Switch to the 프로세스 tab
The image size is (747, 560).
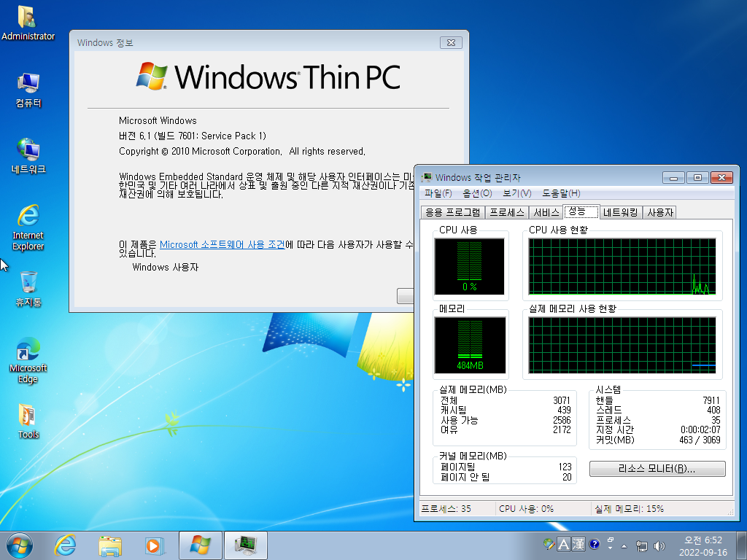click(507, 212)
